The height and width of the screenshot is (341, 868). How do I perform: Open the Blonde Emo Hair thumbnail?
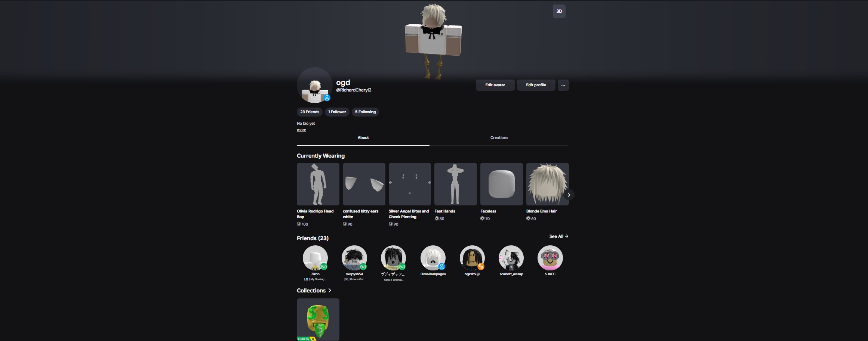click(547, 184)
